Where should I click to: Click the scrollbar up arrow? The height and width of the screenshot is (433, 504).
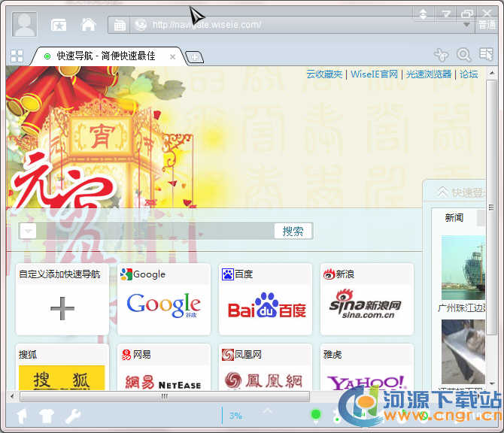(x=491, y=73)
